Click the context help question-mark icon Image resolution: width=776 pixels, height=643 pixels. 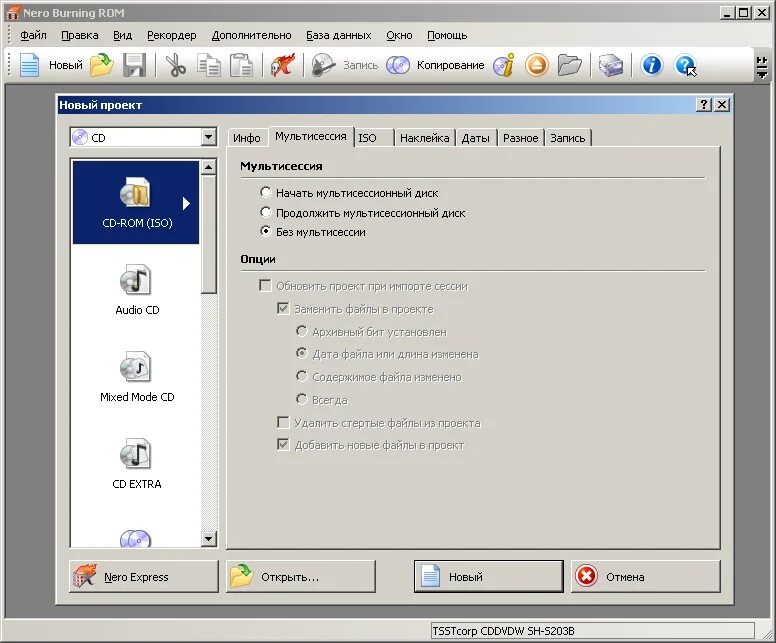[685, 65]
